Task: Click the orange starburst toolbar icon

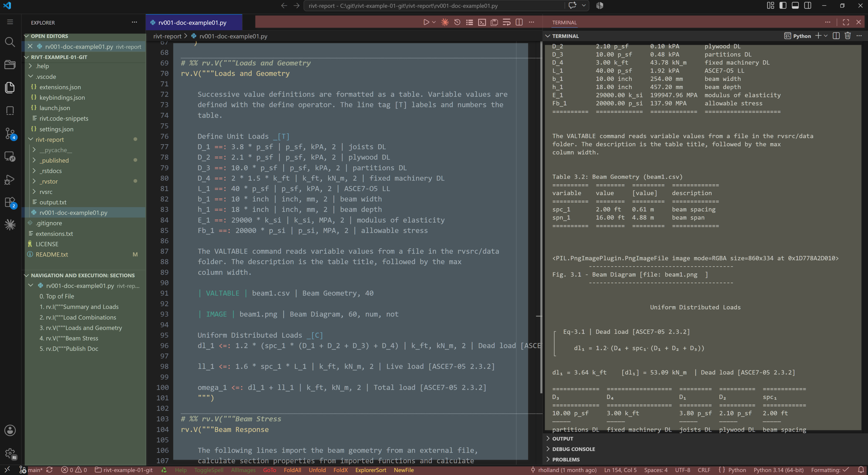Action: point(445,22)
